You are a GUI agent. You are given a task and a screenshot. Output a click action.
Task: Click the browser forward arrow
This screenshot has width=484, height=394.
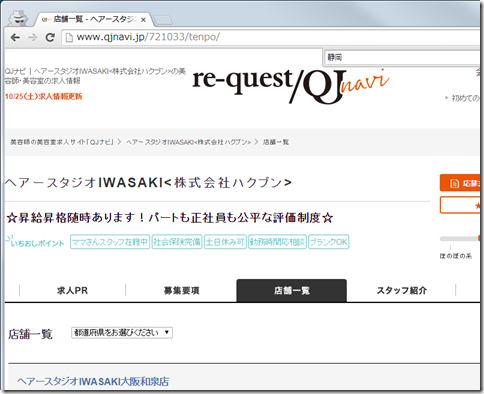32,37
